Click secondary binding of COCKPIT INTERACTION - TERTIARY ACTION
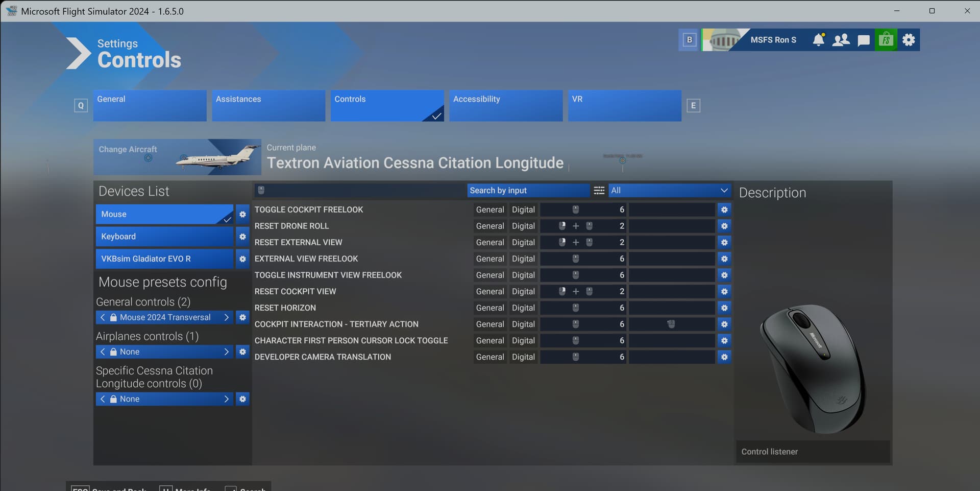The height and width of the screenshot is (491, 980). (x=672, y=324)
